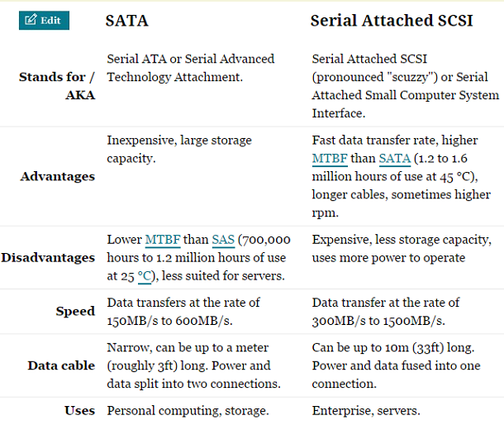Click the Uses row label

coord(79,410)
